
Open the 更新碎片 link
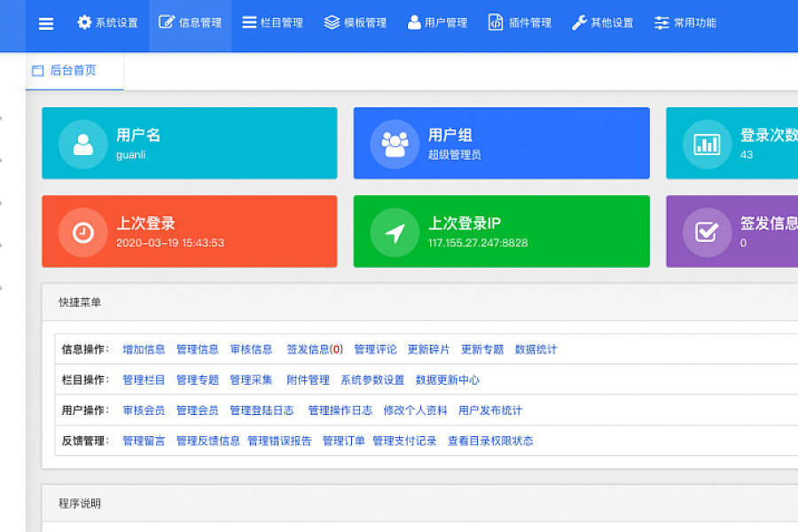[428, 349]
